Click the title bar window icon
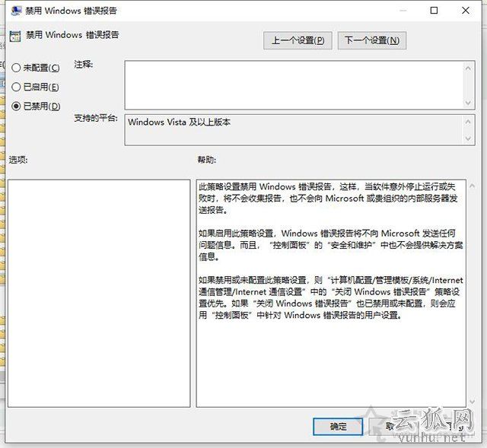Image resolution: width=487 pixels, height=448 pixels. [16, 11]
